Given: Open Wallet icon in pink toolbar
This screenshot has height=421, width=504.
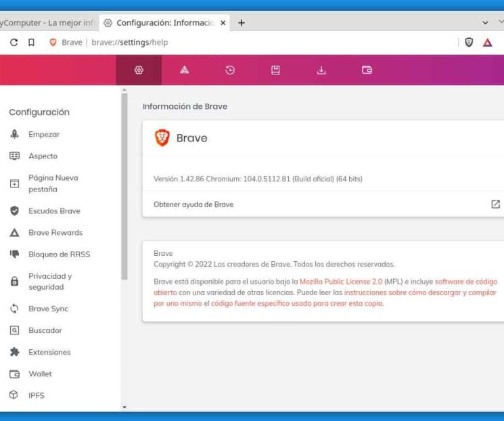Looking at the screenshot, I should [367, 70].
